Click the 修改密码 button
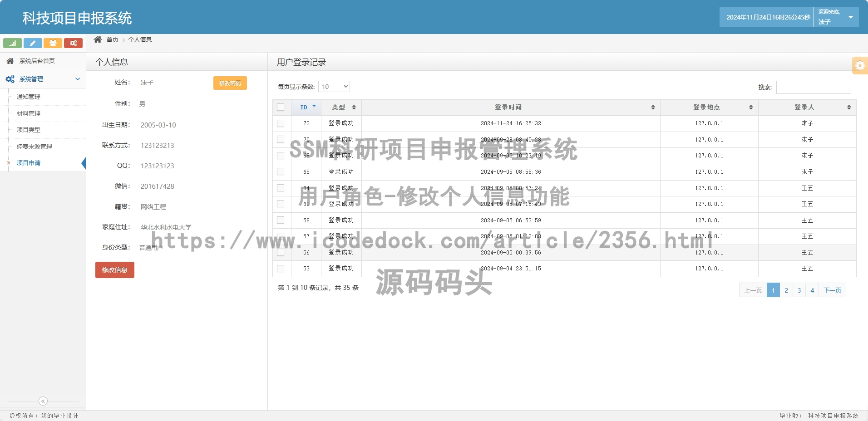This screenshot has width=868, height=421. coord(230,83)
